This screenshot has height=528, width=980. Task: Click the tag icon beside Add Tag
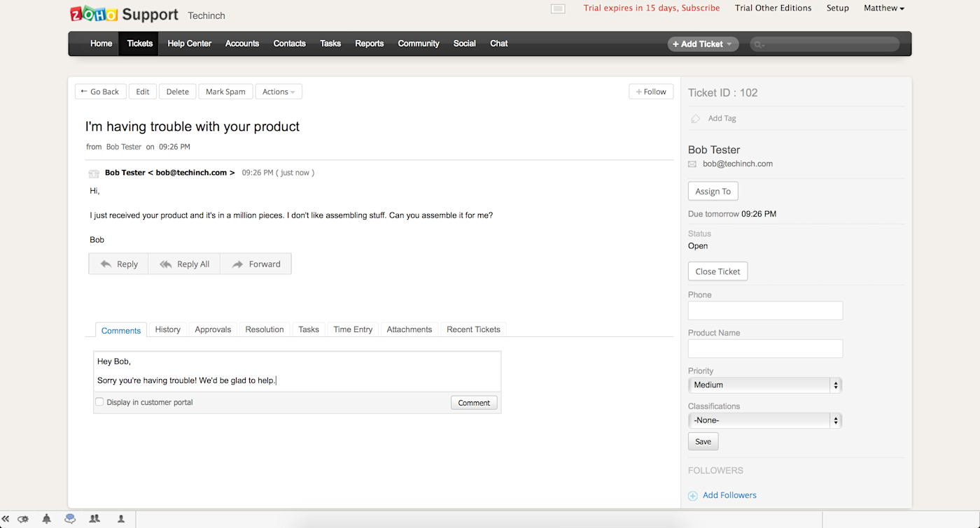click(695, 119)
